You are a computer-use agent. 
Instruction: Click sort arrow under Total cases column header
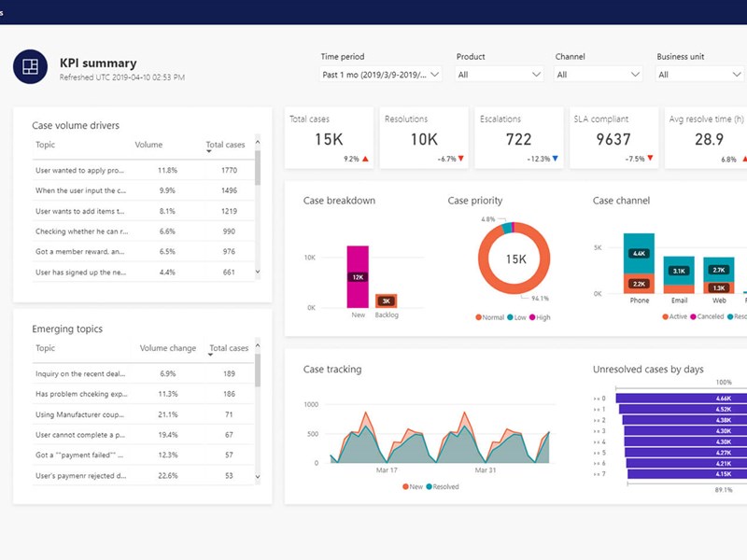209,152
